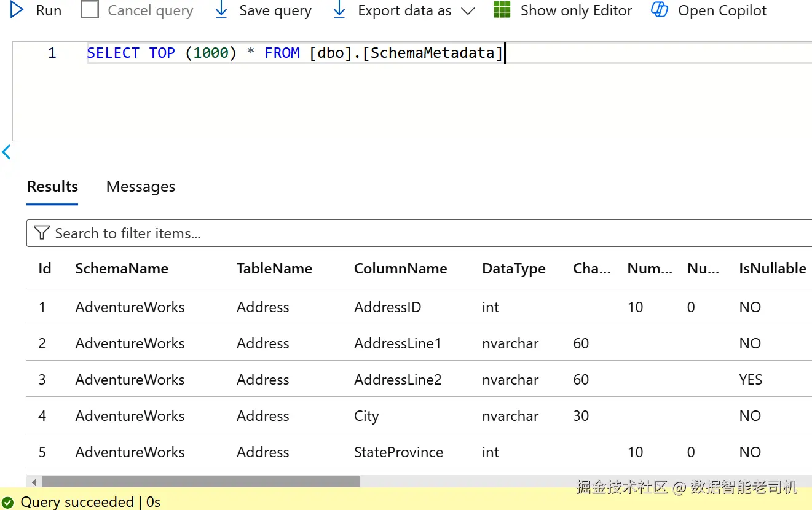
Task: Click line number 1 in the editor gutter
Action: [x=52, y=53]
